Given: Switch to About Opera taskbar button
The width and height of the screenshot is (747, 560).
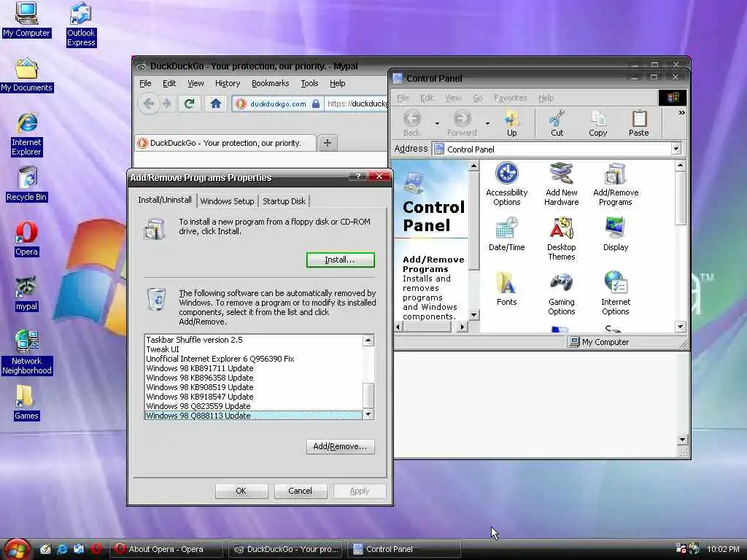Looking at the screenshot, I should point(166,549).
